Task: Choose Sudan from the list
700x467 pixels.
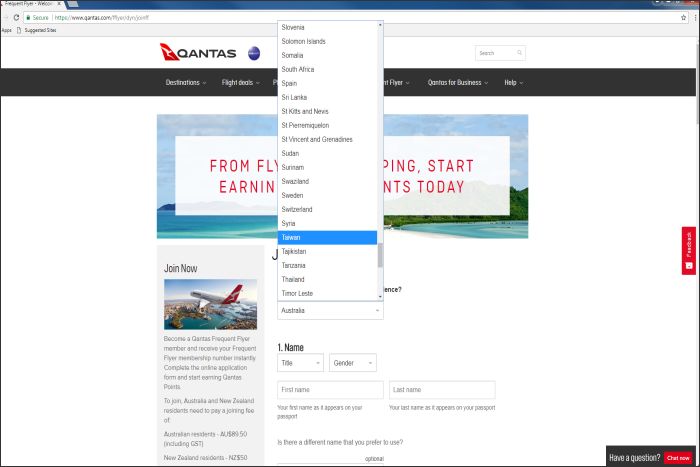Action: (x=327, y=153)
